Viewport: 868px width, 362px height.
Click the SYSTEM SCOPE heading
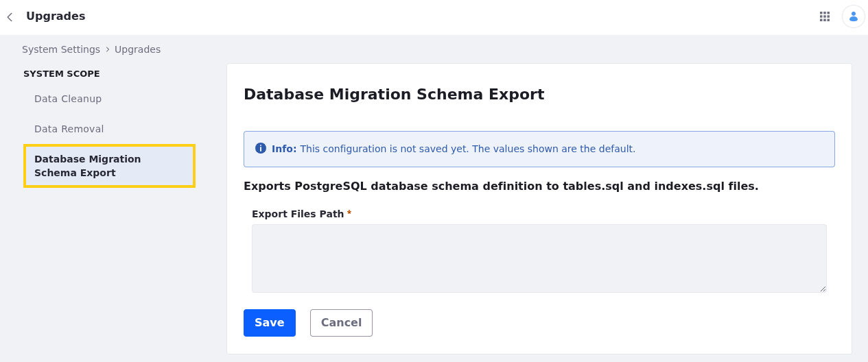coord(62,73)
